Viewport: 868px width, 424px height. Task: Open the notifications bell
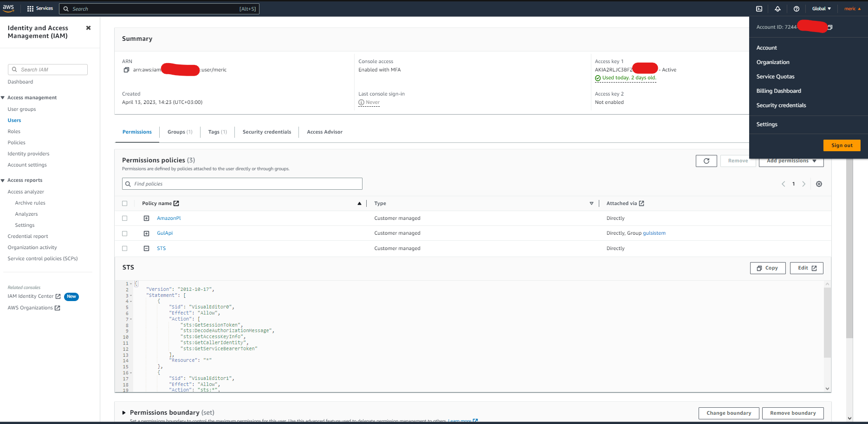[777, 8]
